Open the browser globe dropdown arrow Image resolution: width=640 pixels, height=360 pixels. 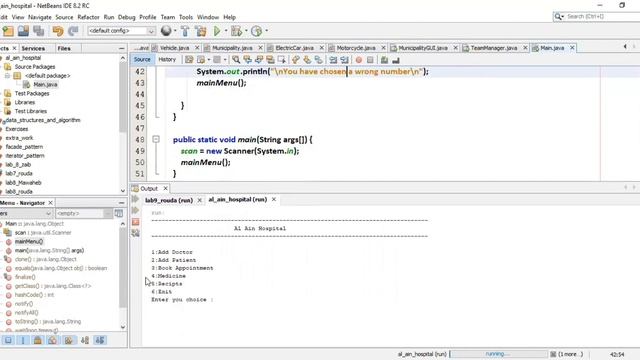pyautogui.click(x=175, y=31)
